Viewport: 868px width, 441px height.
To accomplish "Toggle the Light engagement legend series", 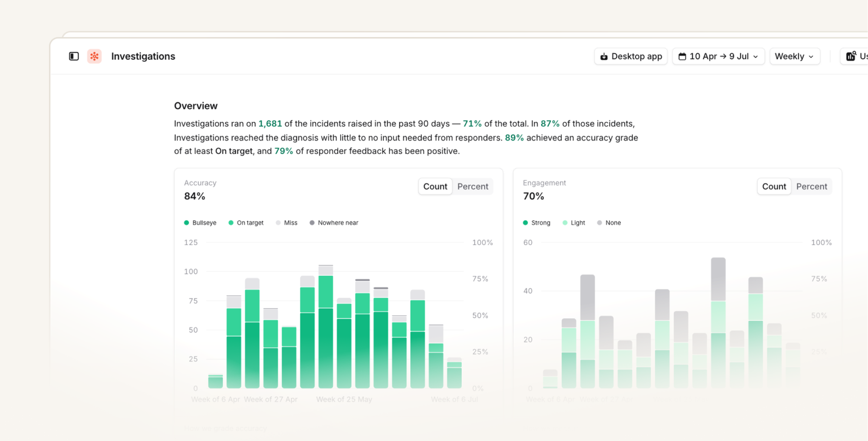I will (x=574, y=222).
